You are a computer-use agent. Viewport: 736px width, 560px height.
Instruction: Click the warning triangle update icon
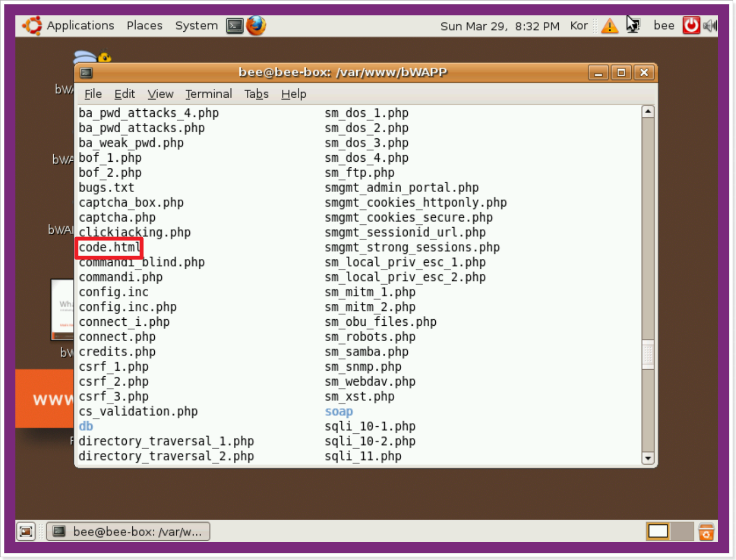[x=609, y=26]
